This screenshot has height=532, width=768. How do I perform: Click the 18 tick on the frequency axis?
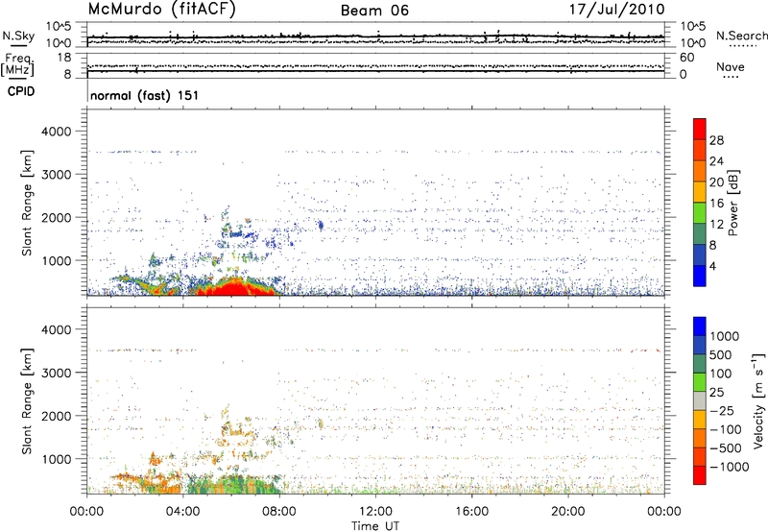pos(63,58)
